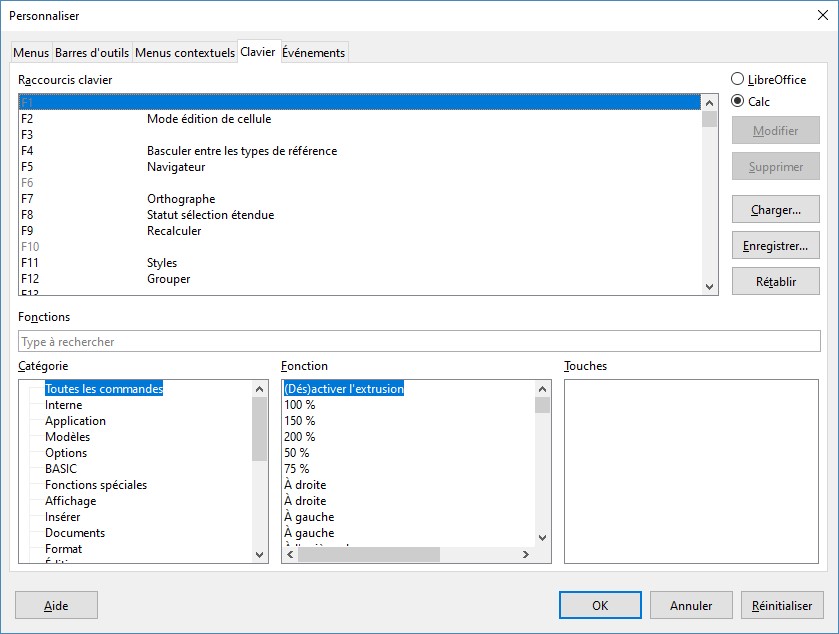Select the 150 % function entry
This screenshot has height=634, width=839.
pos(300,421)
